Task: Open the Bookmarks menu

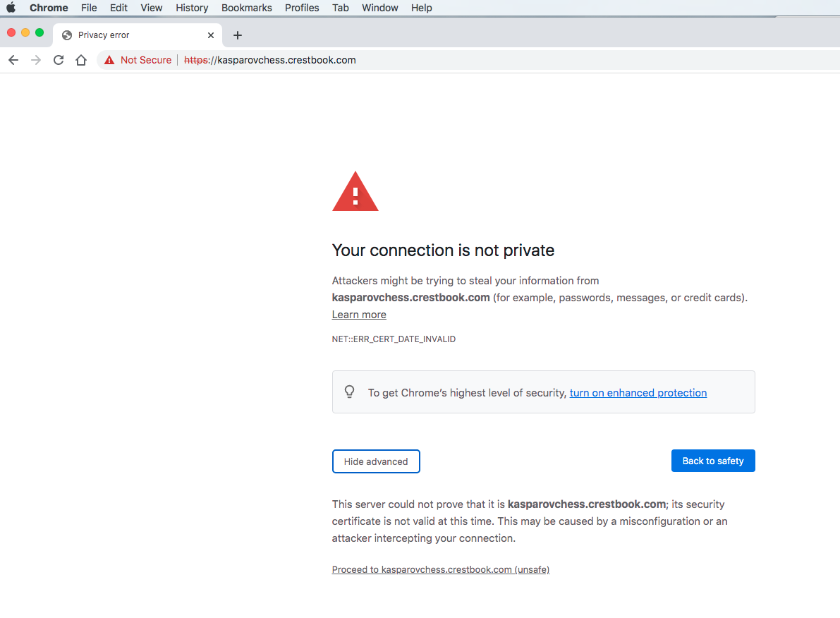Action: [x=246, y=8]
